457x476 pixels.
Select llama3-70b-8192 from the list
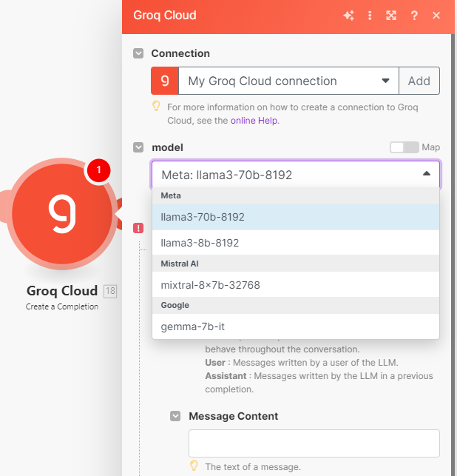296,217
